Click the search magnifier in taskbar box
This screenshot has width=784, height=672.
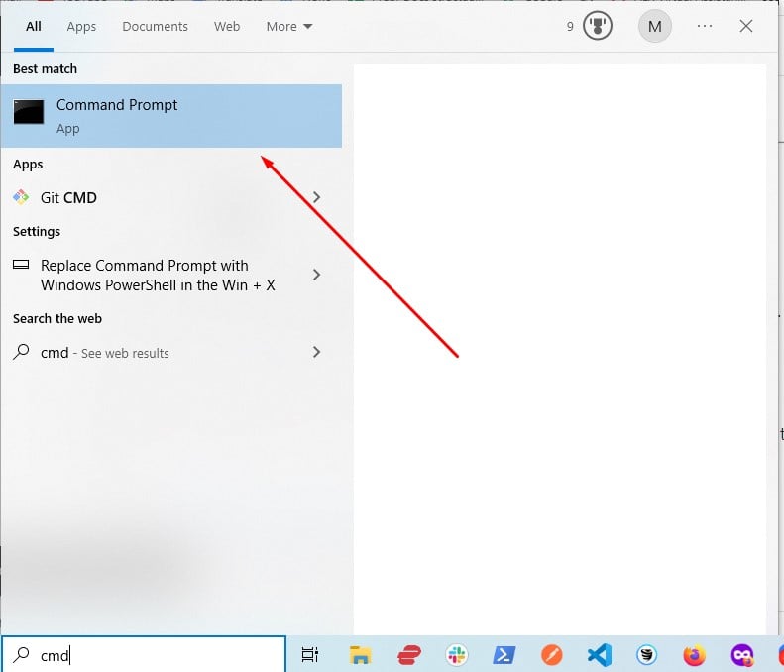point(22,654)
